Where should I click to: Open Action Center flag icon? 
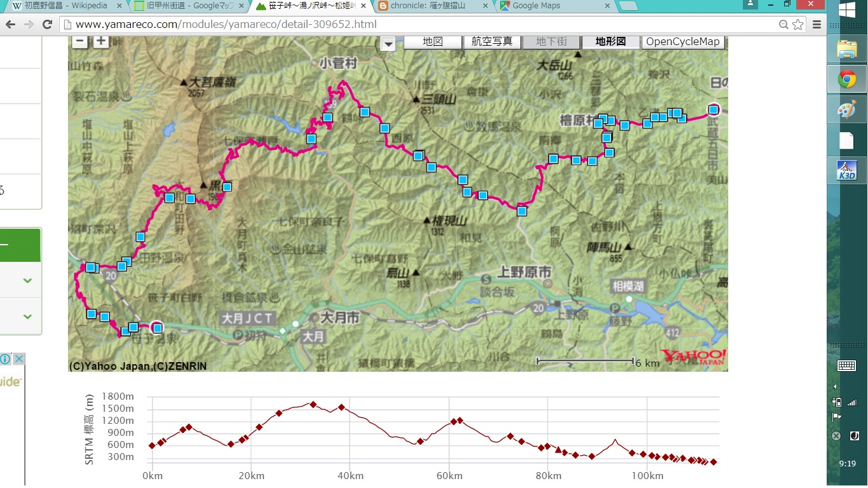(837, 417)
